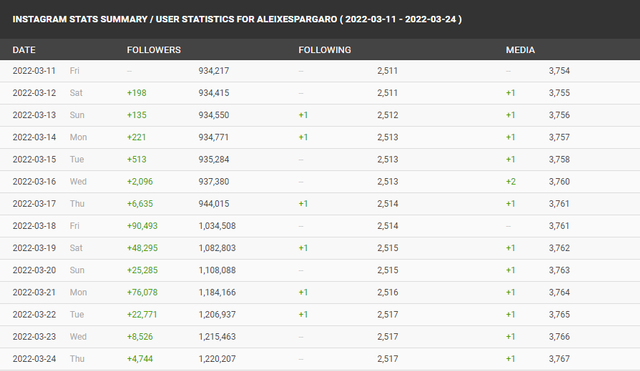Click follower total 934,550

(x=214, y=115)
